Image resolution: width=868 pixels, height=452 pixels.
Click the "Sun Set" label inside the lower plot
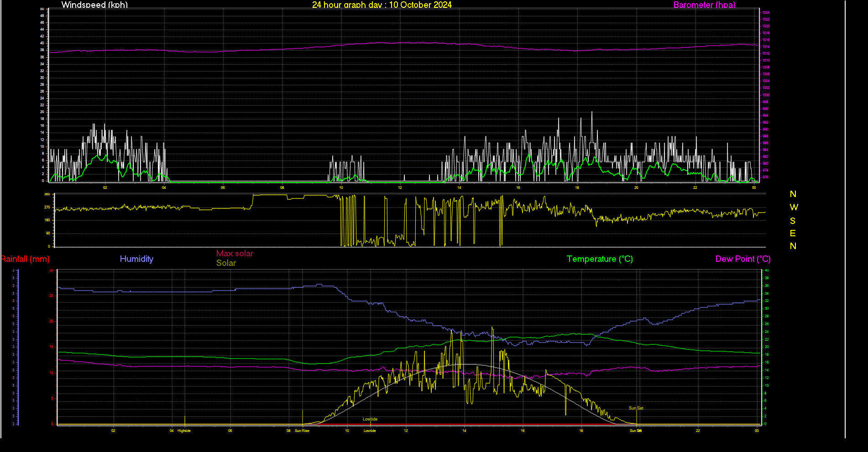[636, 408]
